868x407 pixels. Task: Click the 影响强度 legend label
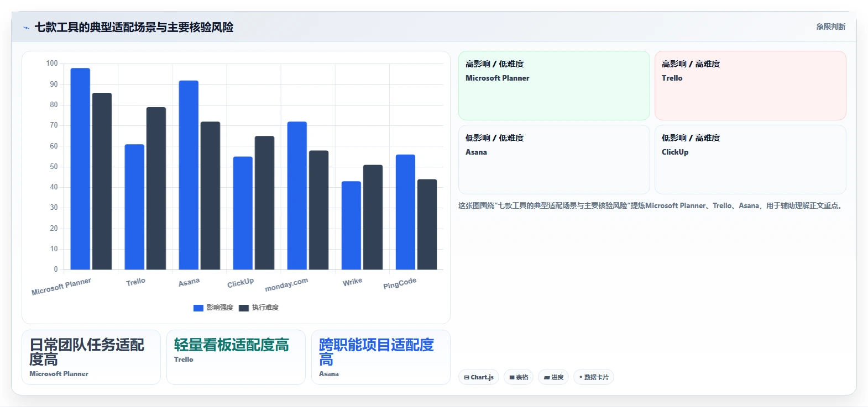(x=220, y=308)
